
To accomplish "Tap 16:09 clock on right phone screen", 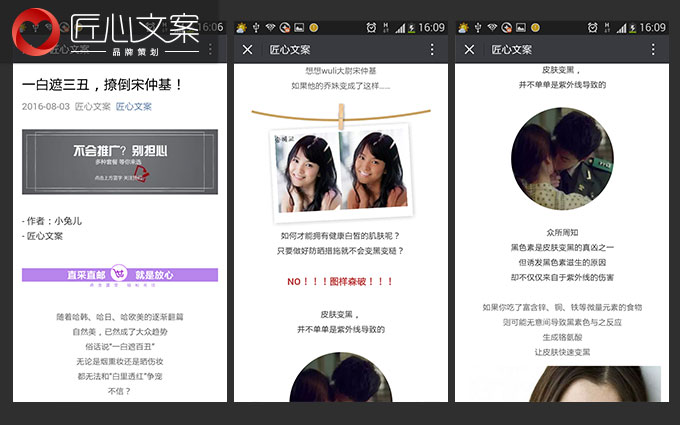I will point(653,28).
